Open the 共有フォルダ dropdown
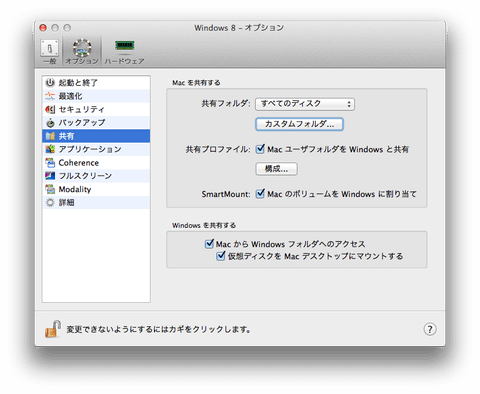The image size is (480, 394). coord(305,104)
